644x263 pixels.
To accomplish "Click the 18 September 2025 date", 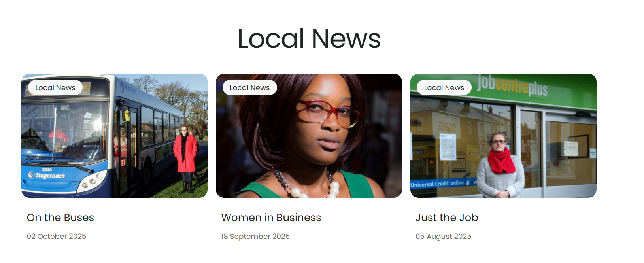I will pos(255,236).
